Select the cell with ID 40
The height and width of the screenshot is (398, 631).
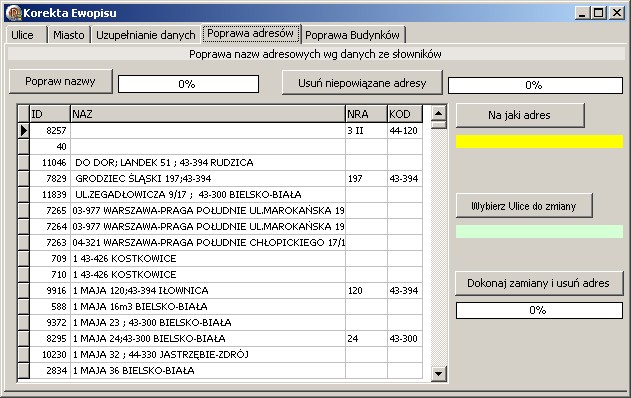[x=50, y=146]
